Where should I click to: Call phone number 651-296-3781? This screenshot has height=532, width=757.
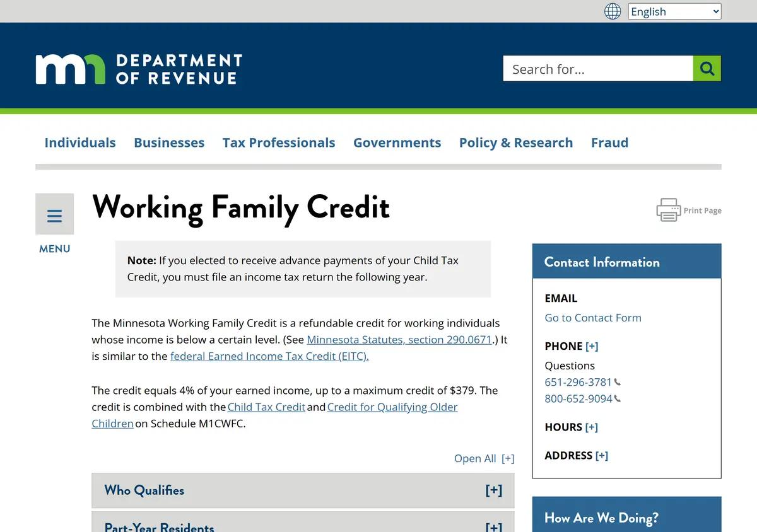pos(578,382)
